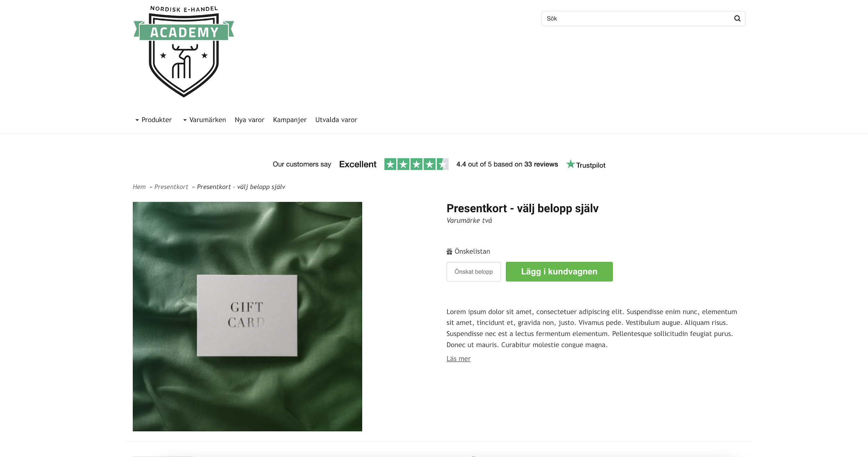The height and width of the screenshot is (457, 868).
Task: Click the Lägg i kundvagnen button
Action: coord(559,272)
